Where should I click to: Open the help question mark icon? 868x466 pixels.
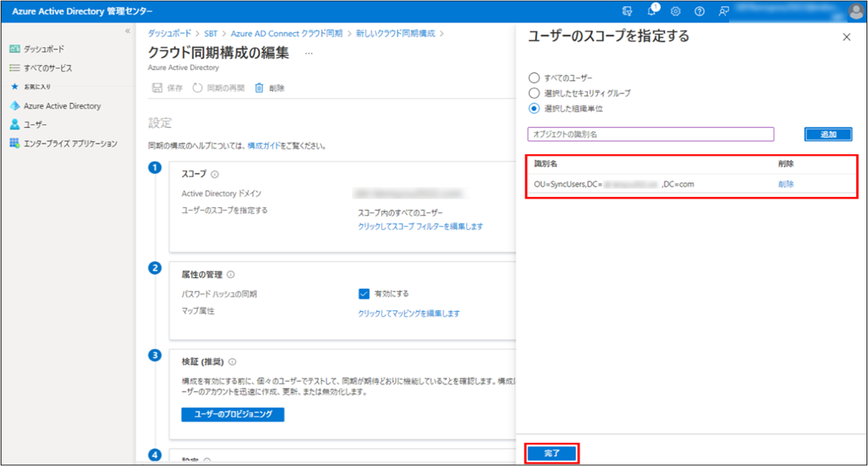(699, 11)
